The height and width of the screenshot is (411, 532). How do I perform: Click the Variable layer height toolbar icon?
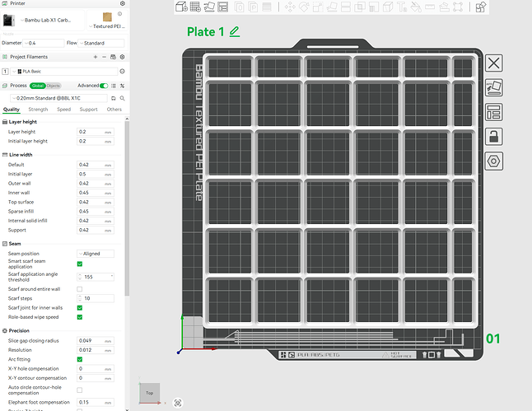click(x=267, y=7)
